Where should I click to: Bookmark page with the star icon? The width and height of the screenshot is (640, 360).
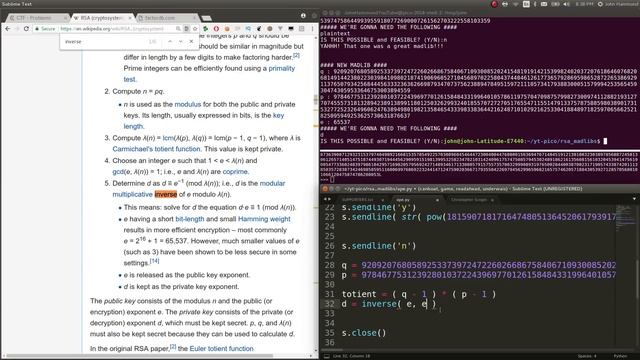click(195, 29)
